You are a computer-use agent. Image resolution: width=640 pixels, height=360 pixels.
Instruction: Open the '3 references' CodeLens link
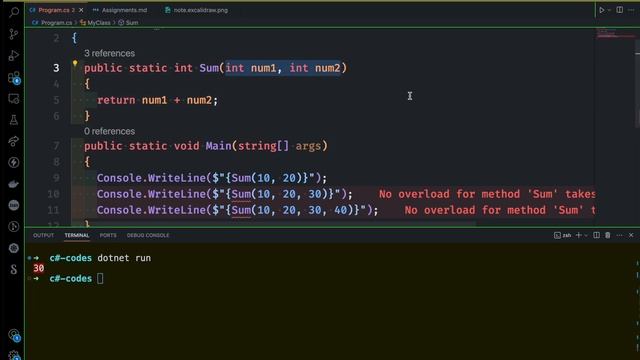pos(109,53)
